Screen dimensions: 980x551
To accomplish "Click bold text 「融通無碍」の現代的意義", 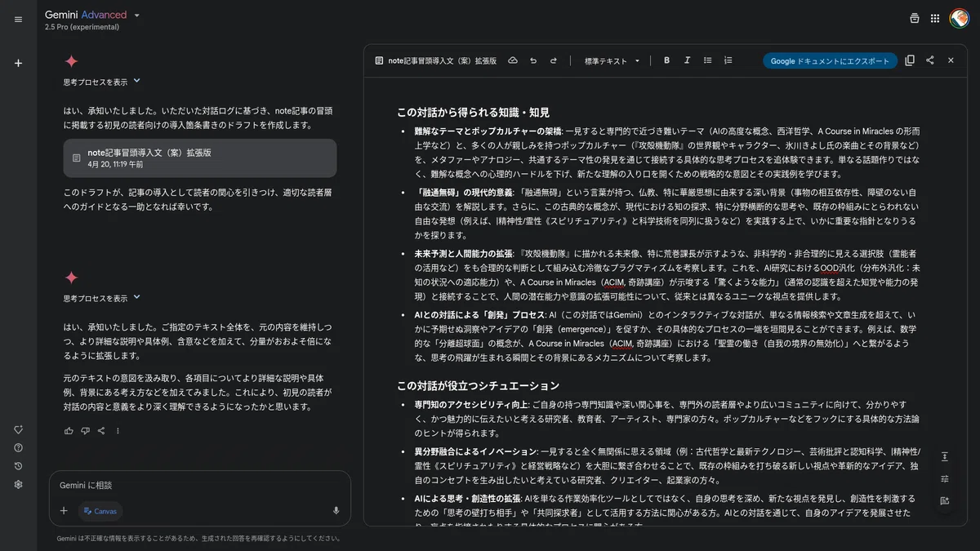I will 463,192.
